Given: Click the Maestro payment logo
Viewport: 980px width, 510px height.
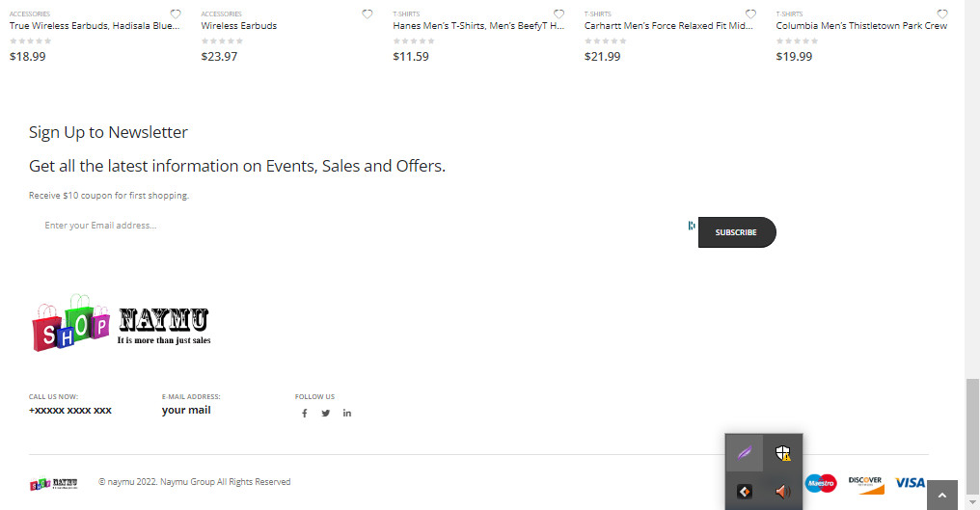Looking at the screenshot, I should (821, 483).
